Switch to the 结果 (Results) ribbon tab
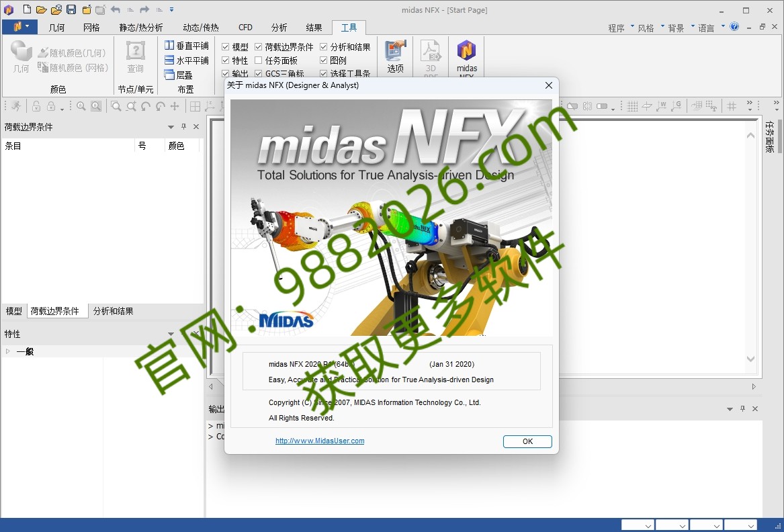 (x=314, y=28)
